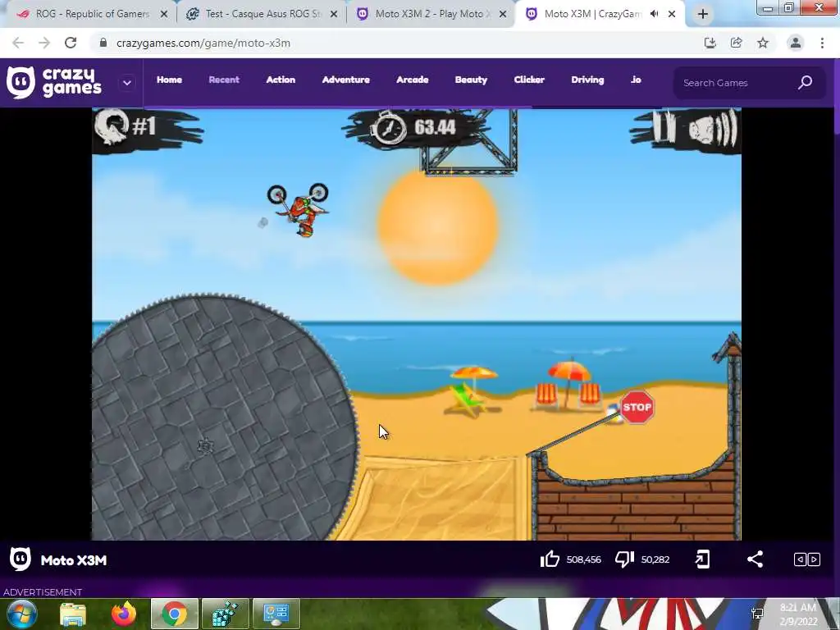The image size is (840, 630).
Task: Open the Action category
Action: click(x=281, y=80)
